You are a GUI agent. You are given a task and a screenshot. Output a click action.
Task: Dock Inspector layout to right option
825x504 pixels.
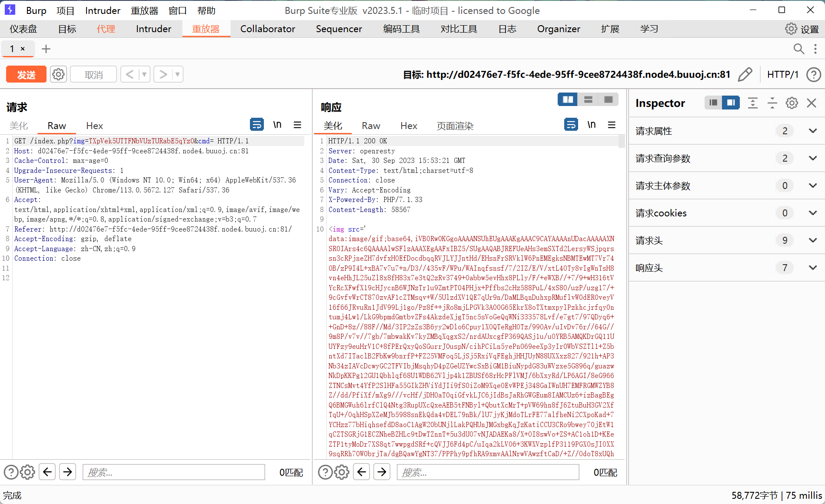click(x=731, y=103)
